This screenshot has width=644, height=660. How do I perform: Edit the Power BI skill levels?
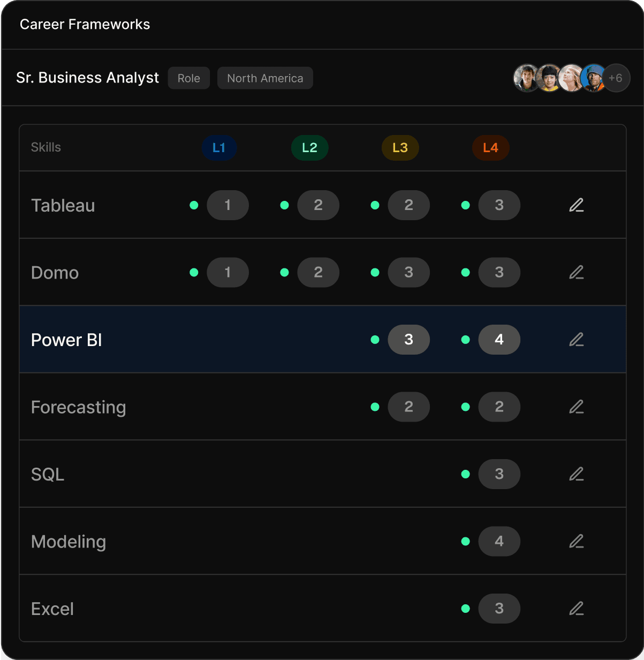[576, 340]
